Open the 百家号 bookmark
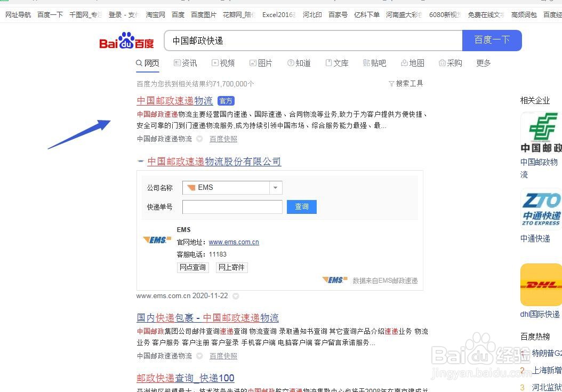This screenshot has height=392, width=562. coord(338,15)
